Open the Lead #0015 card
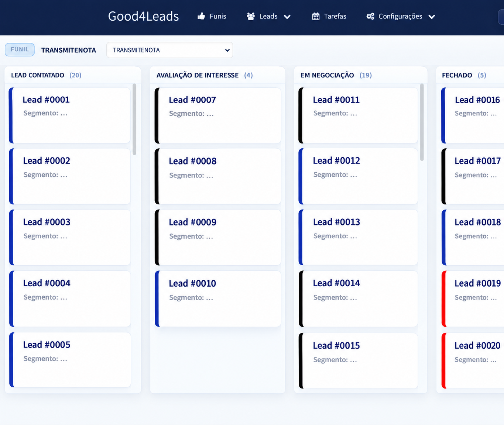Image resolution: width=504 pixels, height=425 pixels. click(358, 361)
